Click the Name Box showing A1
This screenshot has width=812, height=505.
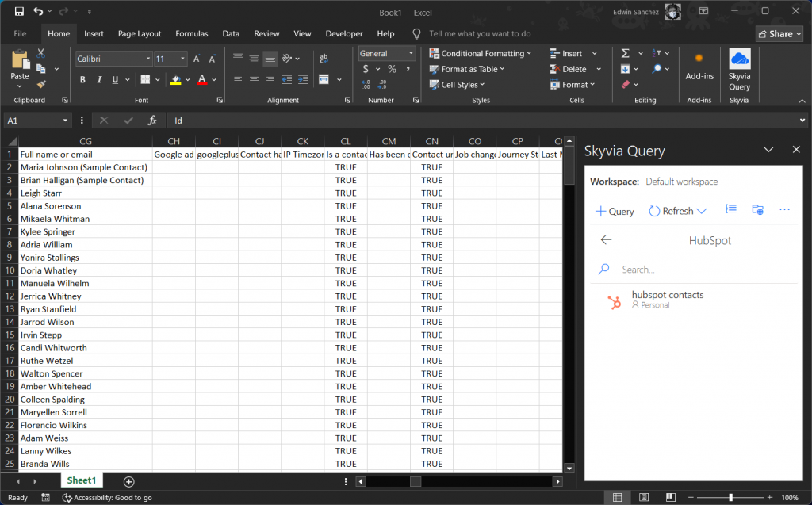[37, 121]
